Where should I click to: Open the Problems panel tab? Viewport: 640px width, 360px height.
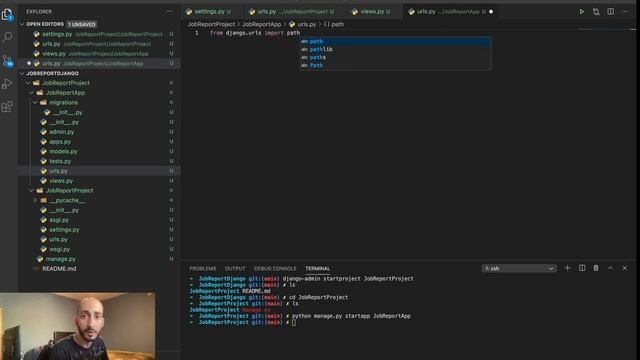(x=202, y=269)
